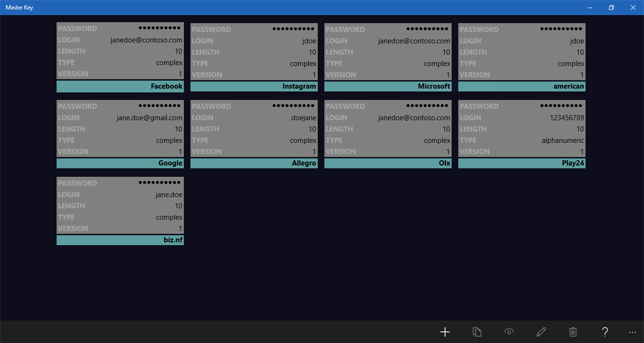Click login janedoe@contoso.com on Microsoft card
The image size is (644, 343).
[x=414, y=41]
